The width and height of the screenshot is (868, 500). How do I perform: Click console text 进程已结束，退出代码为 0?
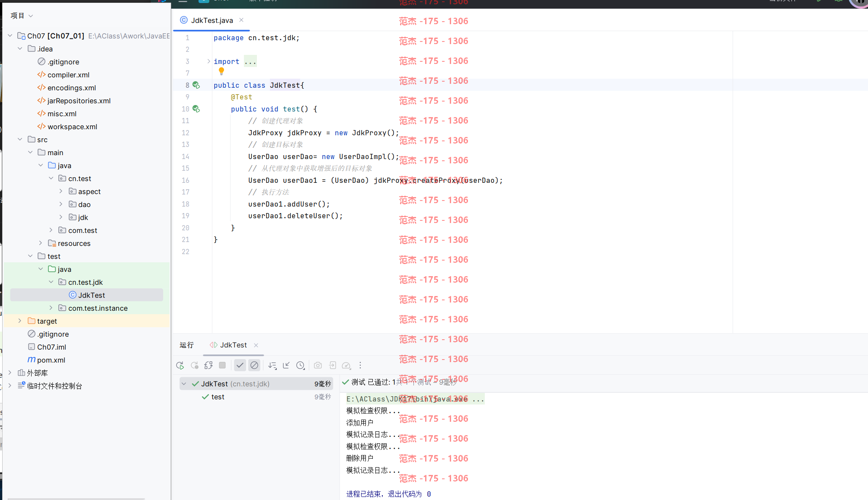pyautogui.click(x=388, y=494)
